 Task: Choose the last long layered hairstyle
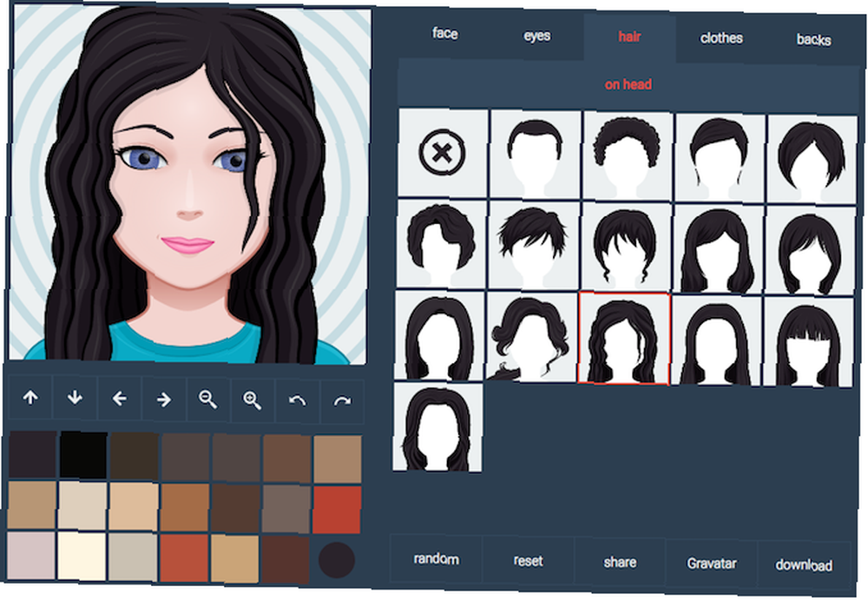click(437, 426)
